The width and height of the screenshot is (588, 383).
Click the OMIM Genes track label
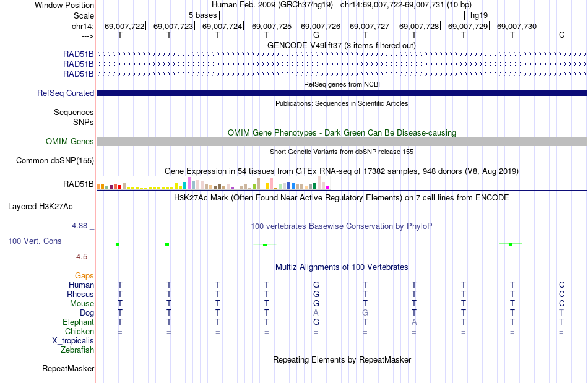pos(69,141)
